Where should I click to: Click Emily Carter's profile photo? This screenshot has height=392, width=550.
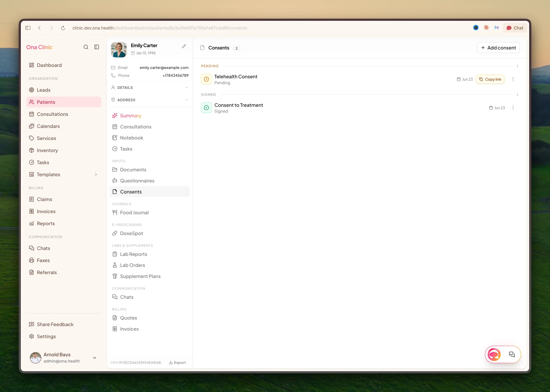119,49
